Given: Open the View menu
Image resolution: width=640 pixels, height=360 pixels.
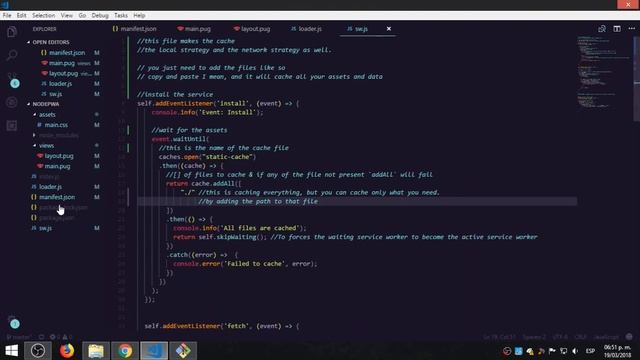Looking at the screenshot, I should (67, 16).
